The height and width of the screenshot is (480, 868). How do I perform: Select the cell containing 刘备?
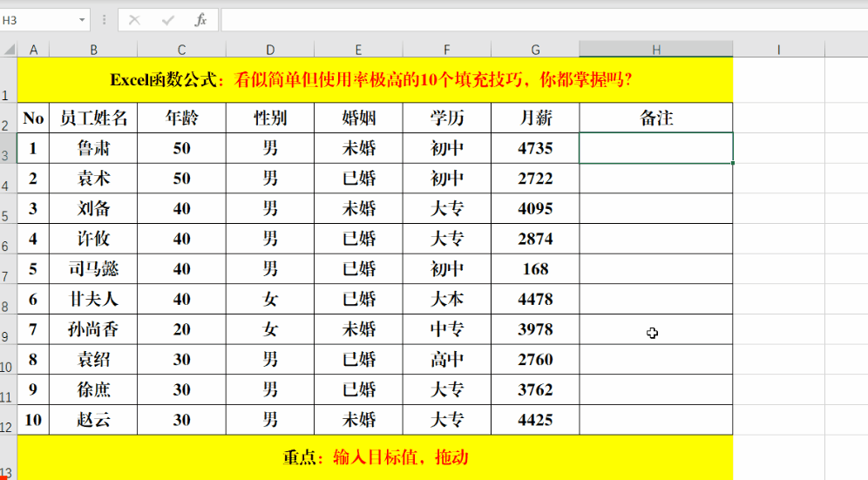tap(93, 209)
